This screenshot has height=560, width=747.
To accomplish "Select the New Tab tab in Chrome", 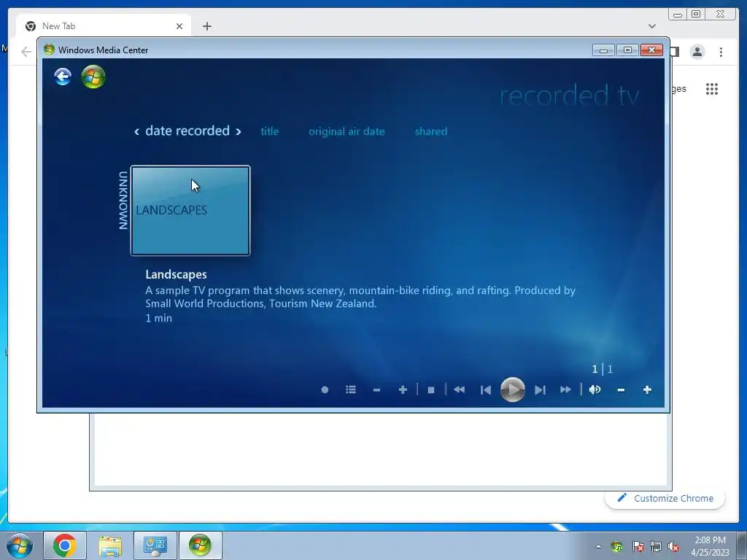I will click(x=104, y=26).
